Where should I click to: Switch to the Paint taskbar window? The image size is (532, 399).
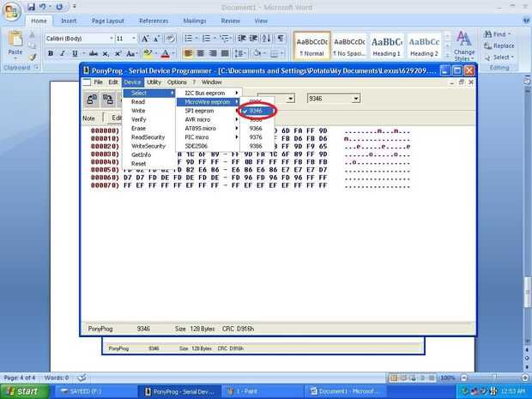(261, 391)
